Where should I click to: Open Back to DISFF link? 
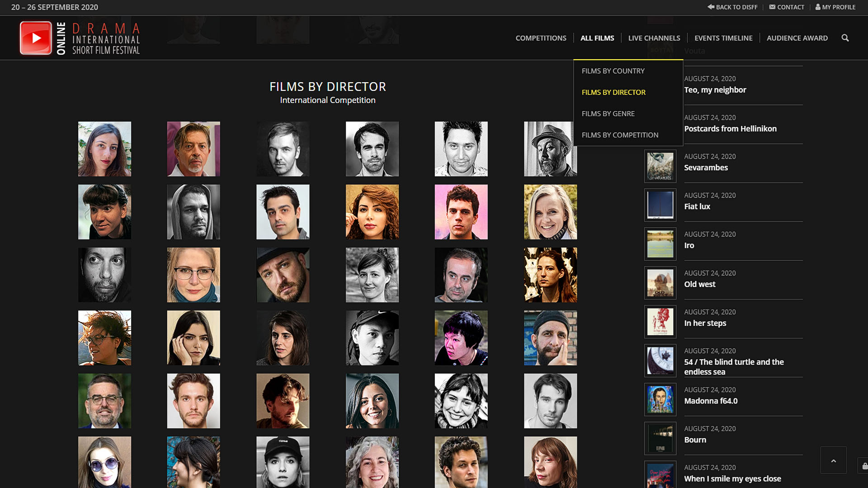pyautogui.click(x=732, y=7)
